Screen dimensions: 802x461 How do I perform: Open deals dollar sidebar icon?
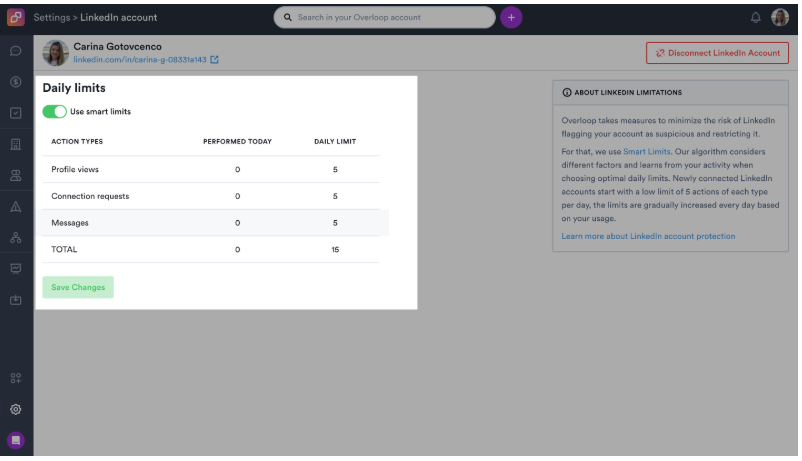16,82
